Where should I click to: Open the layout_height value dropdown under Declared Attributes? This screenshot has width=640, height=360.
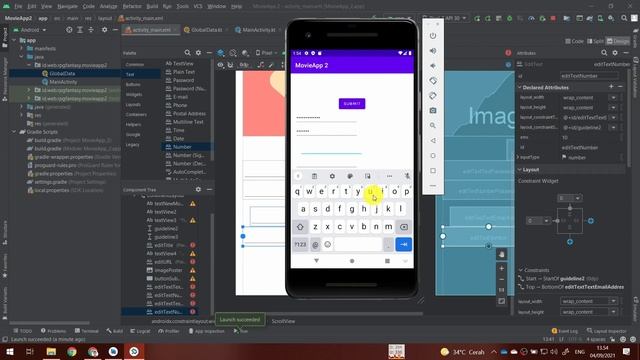point(613,107)
